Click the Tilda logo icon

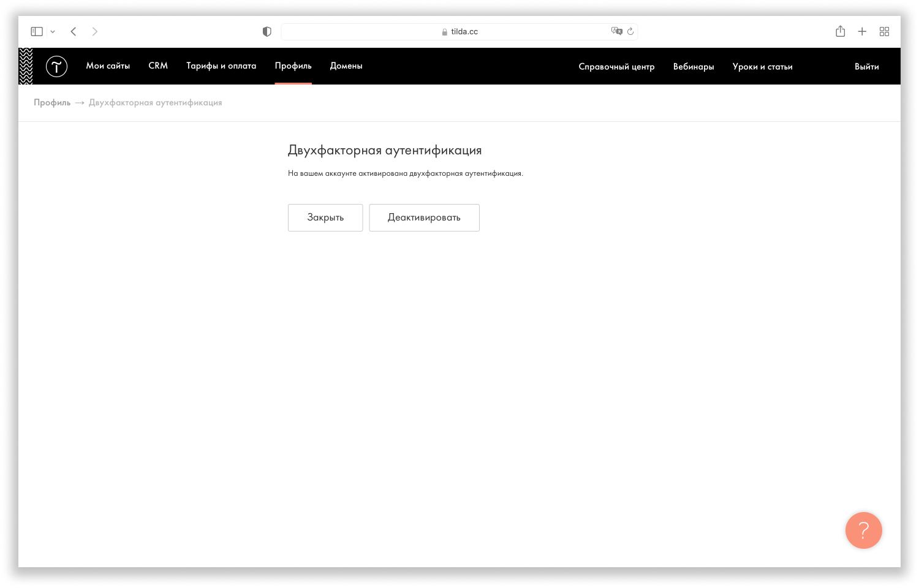(56, 66)
